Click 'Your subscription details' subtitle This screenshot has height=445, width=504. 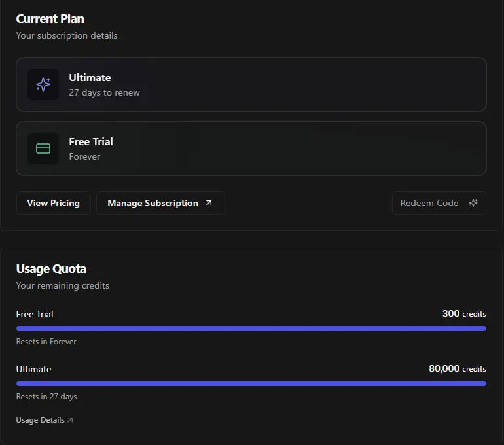pyautogui.click(x=67, y=35)
